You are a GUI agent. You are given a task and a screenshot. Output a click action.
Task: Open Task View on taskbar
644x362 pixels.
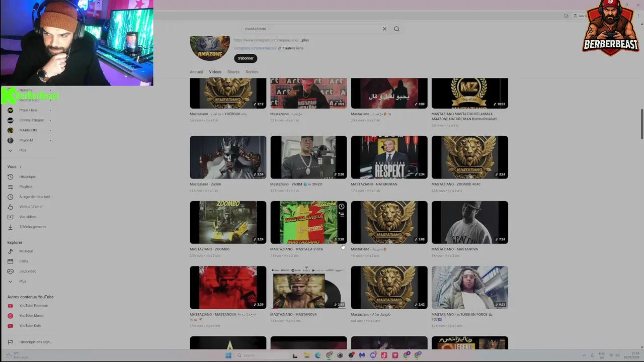[295, 355]
